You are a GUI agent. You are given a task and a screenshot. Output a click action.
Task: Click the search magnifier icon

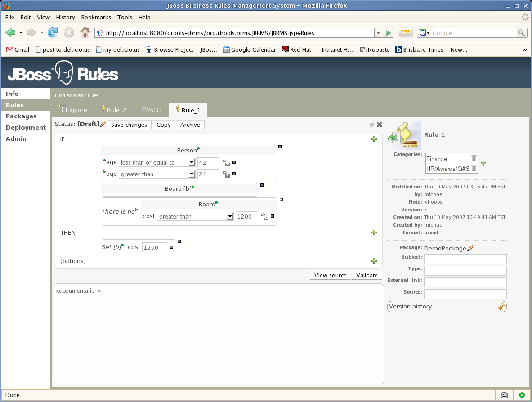[522, 33]
